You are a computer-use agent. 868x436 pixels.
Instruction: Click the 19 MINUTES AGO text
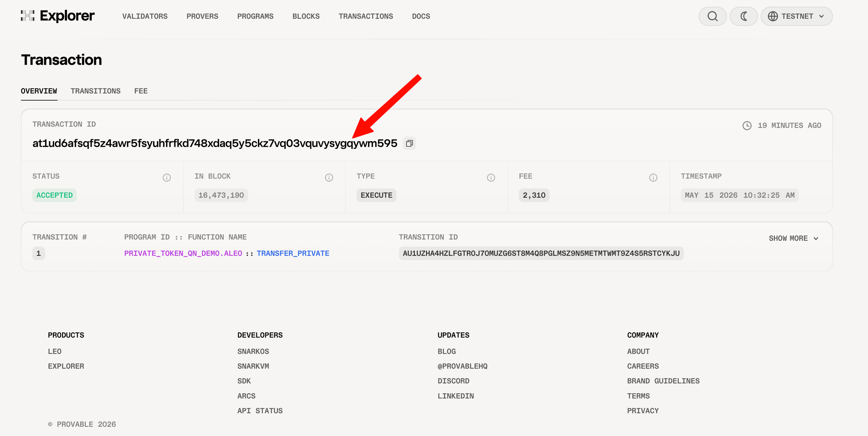tap(789, 125)
